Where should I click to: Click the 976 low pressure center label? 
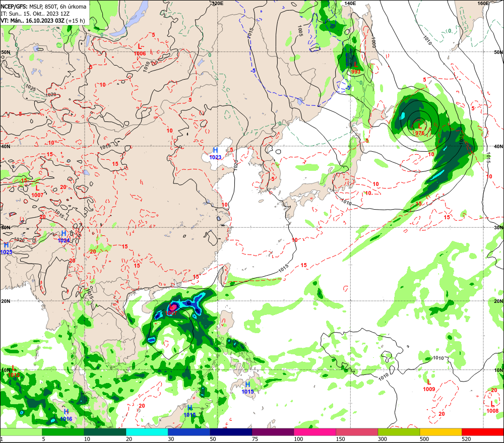point(420,133)
